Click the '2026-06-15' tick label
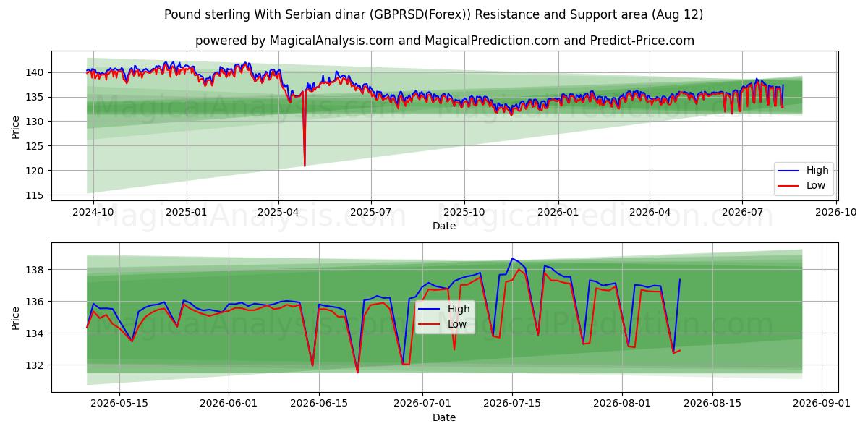Image resolution: width=868 pixels, height=434 pixels. pyautogui.click(x=318, y=404)
